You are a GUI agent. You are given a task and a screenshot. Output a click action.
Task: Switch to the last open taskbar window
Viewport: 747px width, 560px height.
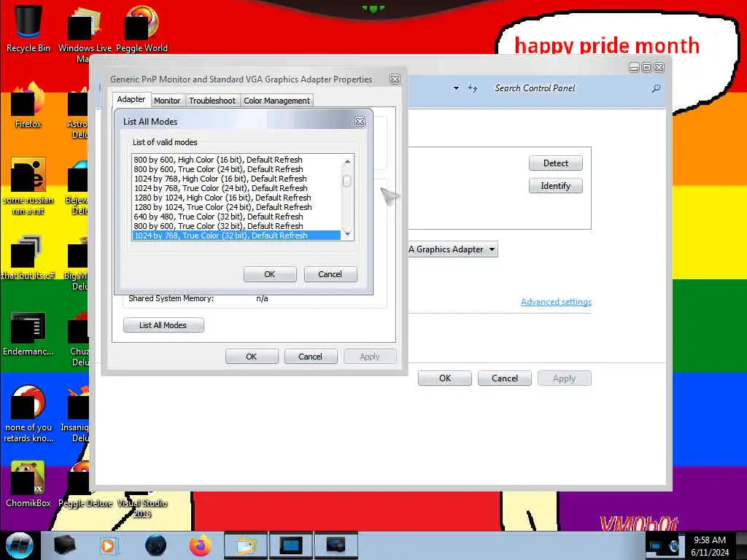[336, 545]
